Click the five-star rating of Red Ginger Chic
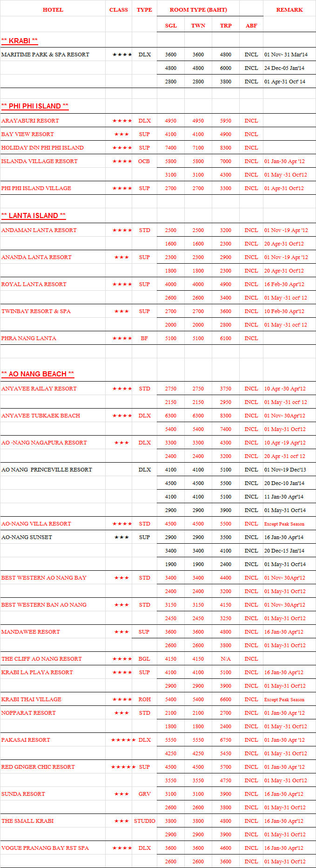This screenshot has width=316, height=868. pyautogui.click(x=123, y=767)
